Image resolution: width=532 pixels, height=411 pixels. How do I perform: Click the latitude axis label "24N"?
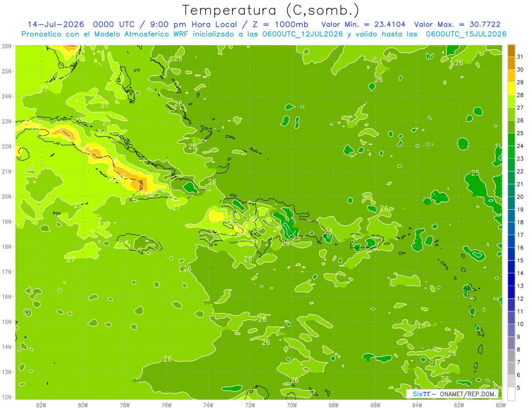7,96
